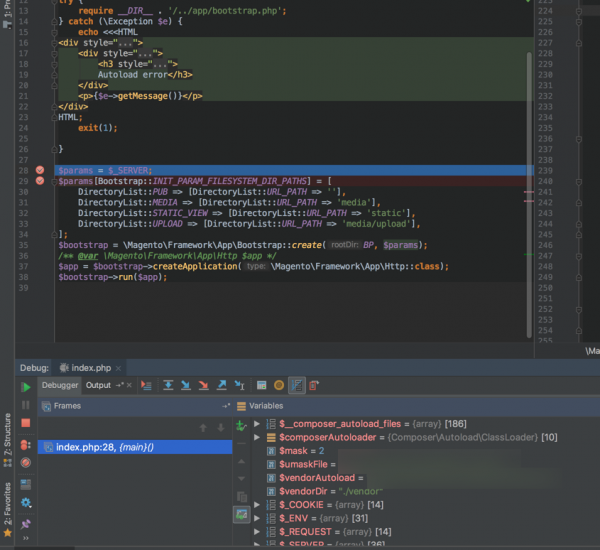Move watch down in variables sidebar
The height and width of the screenshot is (550, 600).
241,478
